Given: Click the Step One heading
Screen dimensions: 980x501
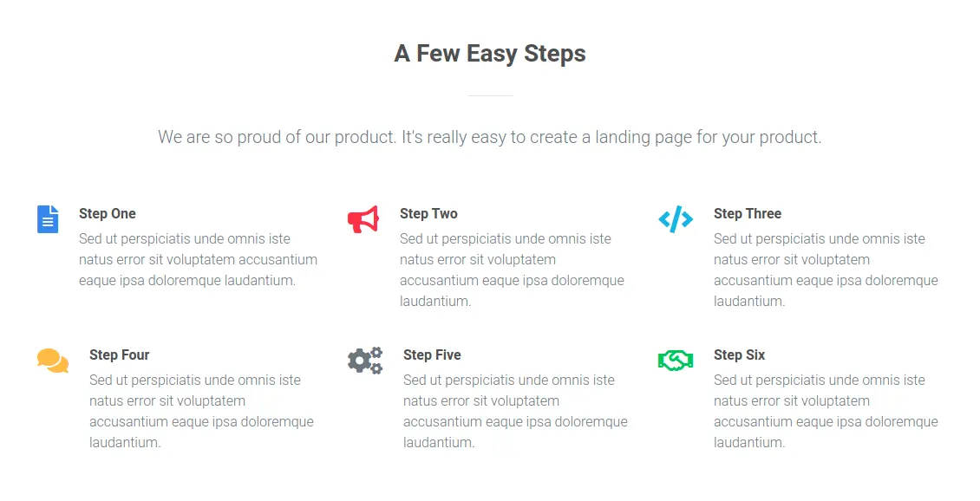Looking at the screenshot, I should tap(108, 214).
